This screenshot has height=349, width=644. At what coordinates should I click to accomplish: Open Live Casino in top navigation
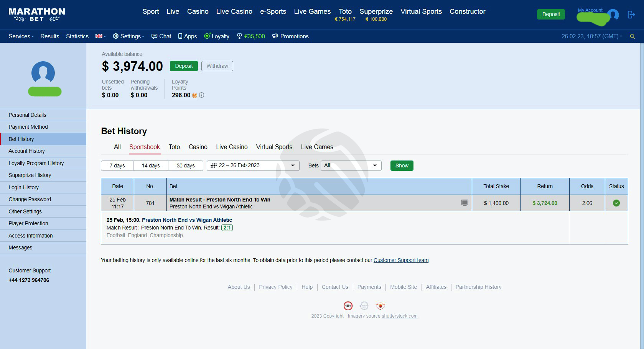[x=234, y=11]
